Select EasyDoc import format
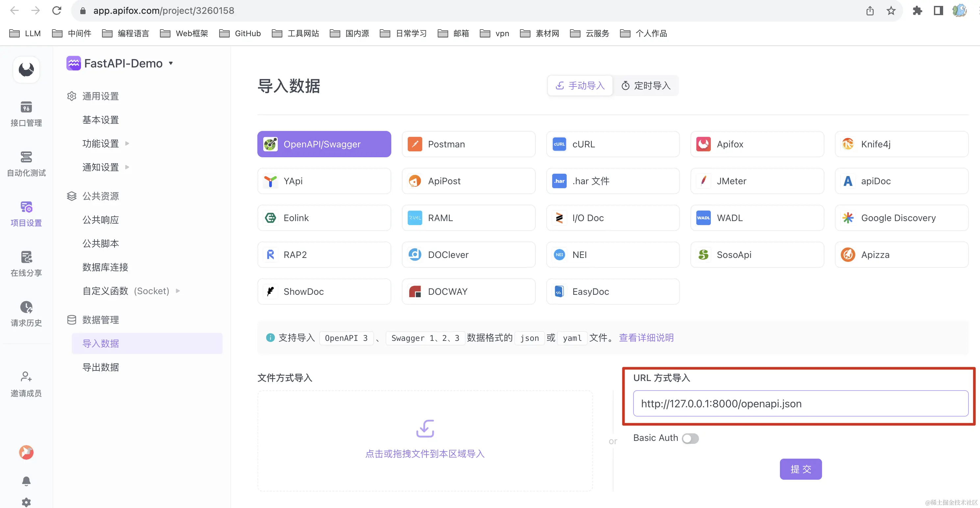 coord(613,292)
